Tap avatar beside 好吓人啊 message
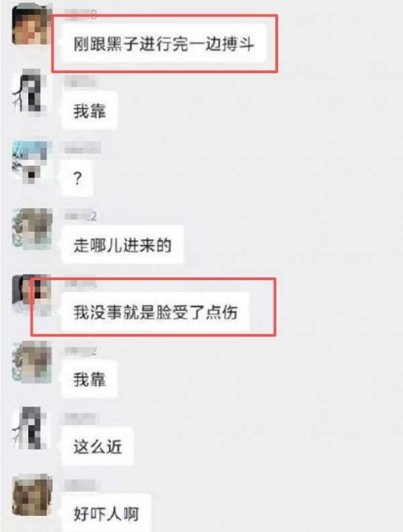Viewport: 403px width, 532px height. click(x=32, y=494)
